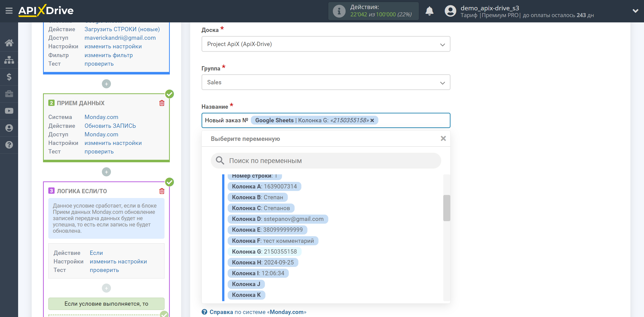
Task: Open the hamburger main menu
Action: (x=9, y=11)
